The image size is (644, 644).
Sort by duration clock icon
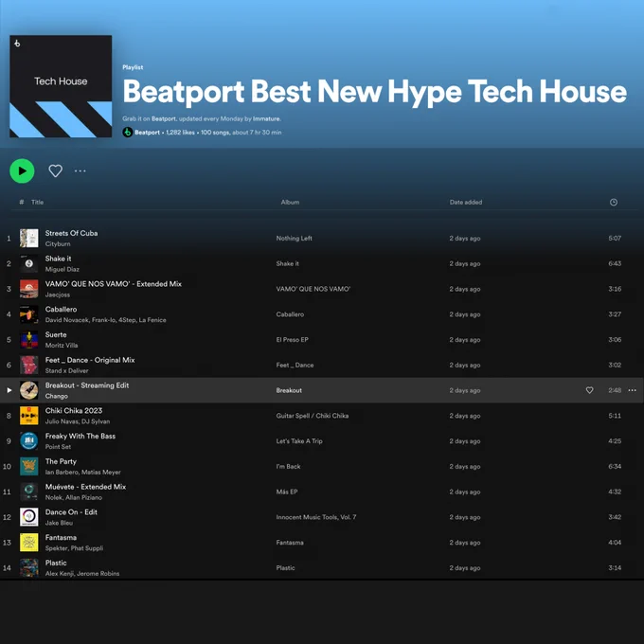point(613,202)
